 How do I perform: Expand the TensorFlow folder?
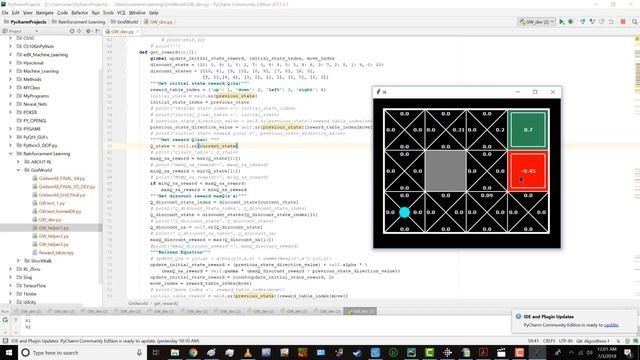point(11,286)
